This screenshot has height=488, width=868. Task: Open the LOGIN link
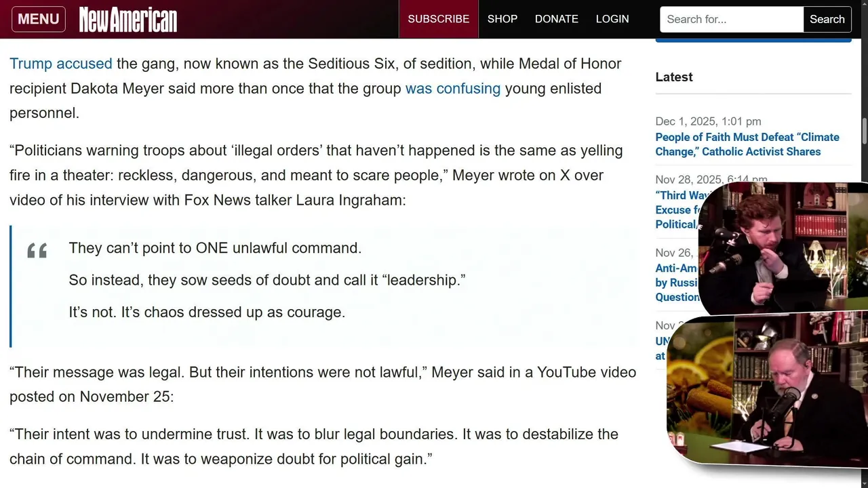[x=612, y=19]
